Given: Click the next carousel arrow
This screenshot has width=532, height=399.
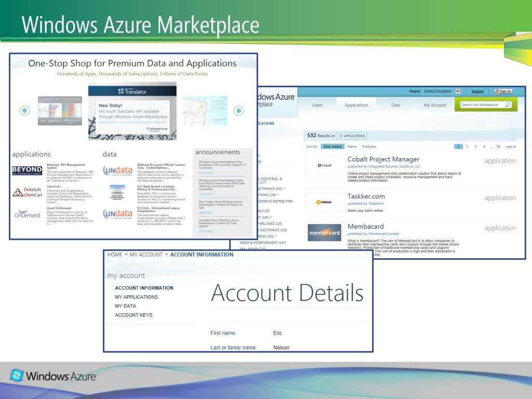Looking at the screenshot, I should pyautogui.click(x=238, y=111).
